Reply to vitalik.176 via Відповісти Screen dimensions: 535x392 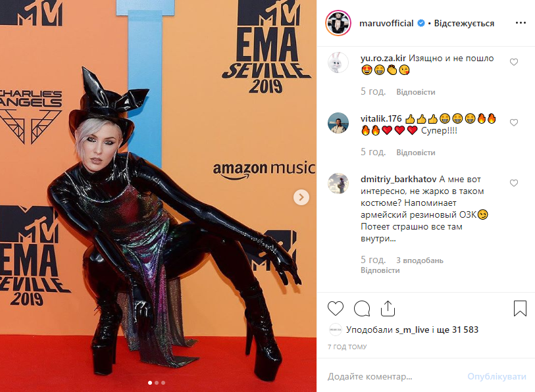[x=416, y=153]
